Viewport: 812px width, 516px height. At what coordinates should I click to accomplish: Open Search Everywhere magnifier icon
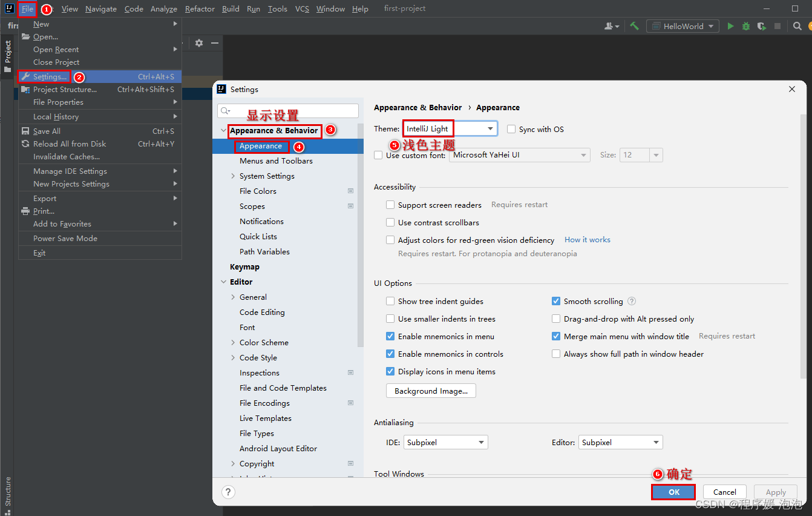point(797,26)
